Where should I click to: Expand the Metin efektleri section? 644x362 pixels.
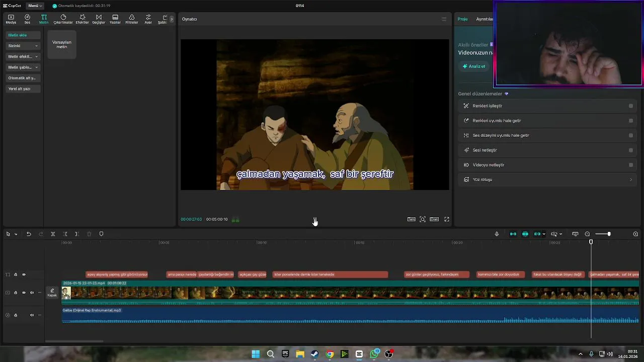(x=23, y=56)
